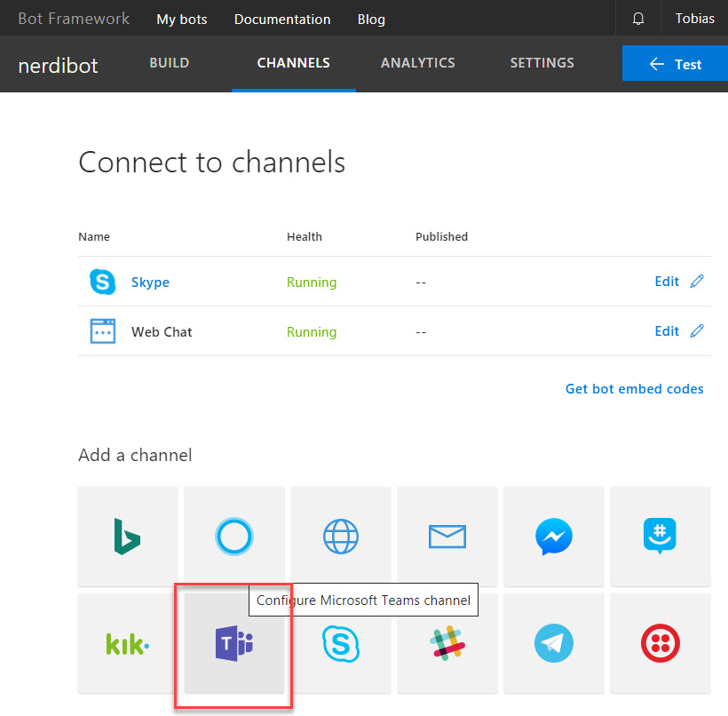
Task: Add the GroupMe channel
Action: pos(661,537)
